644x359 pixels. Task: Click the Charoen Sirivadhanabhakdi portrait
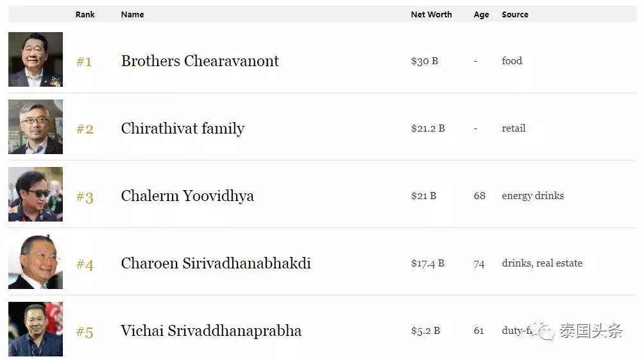(35, 262)
